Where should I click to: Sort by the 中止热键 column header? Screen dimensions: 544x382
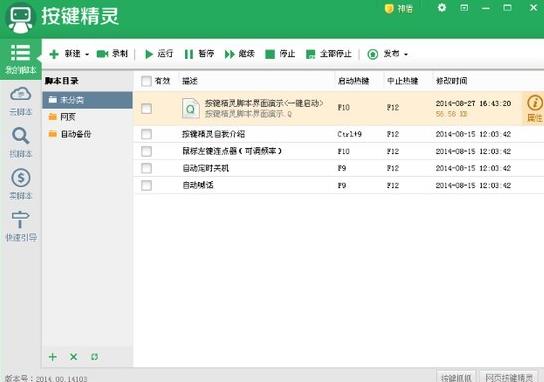402,81
